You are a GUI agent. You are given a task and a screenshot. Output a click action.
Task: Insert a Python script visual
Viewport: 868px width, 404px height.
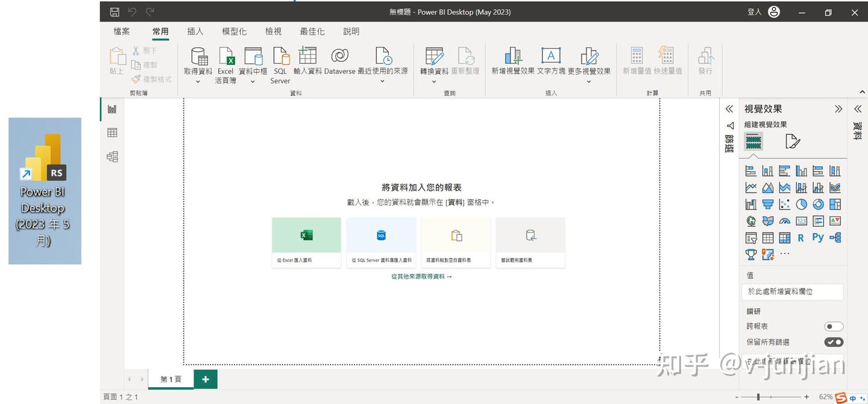(818, 238)
